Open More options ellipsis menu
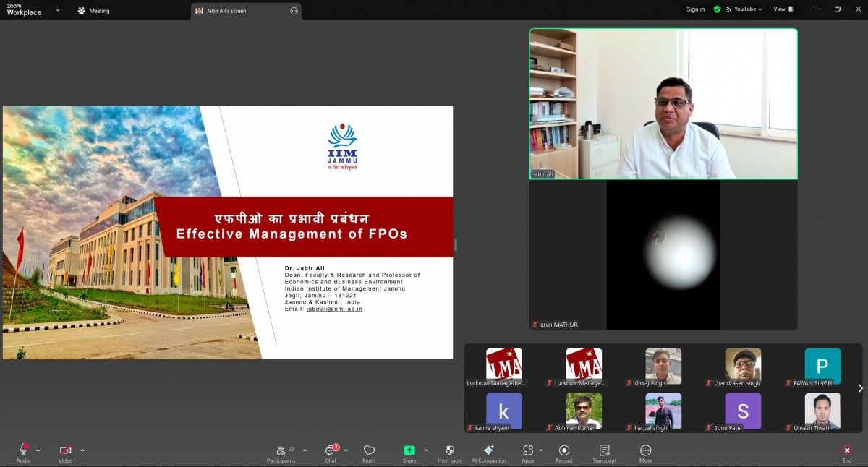The height and width of the screenshot is (467, 868). click(x=645, y=451)
